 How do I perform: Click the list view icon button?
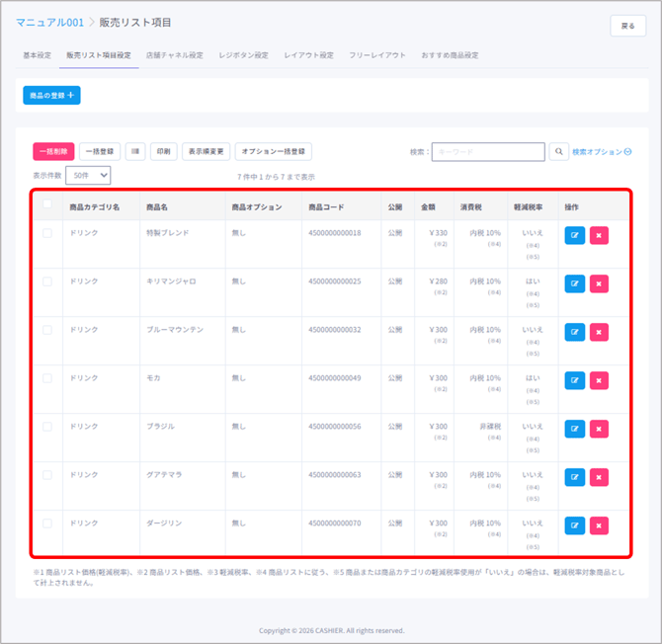(x=135, y=152)
